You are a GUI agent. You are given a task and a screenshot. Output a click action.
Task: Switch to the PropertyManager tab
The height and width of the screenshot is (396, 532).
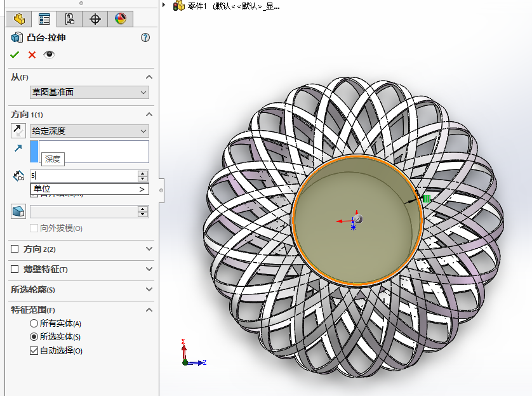point(44,19)
